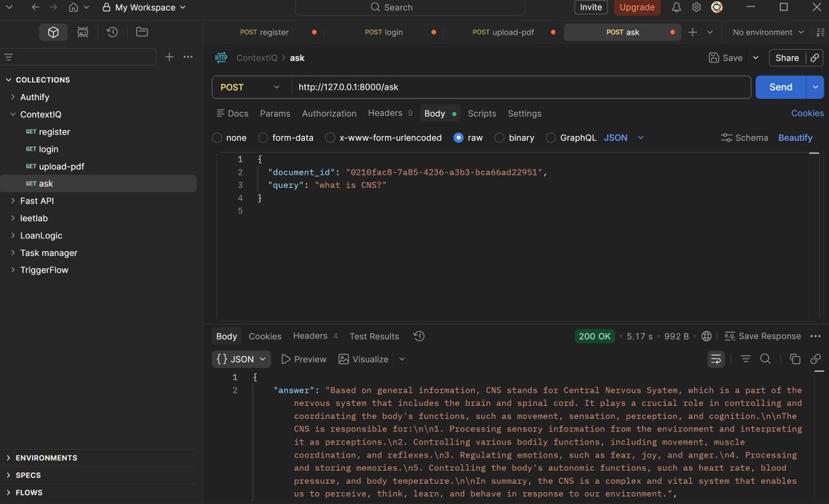The width and height of the screenshot is (829, 504).
Task: Open the files folder sidebar icon
Action: point(142,32)
